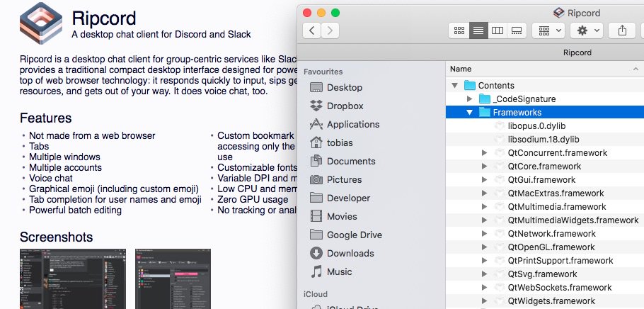Expand QtWidgets.framework

(484, 300)
